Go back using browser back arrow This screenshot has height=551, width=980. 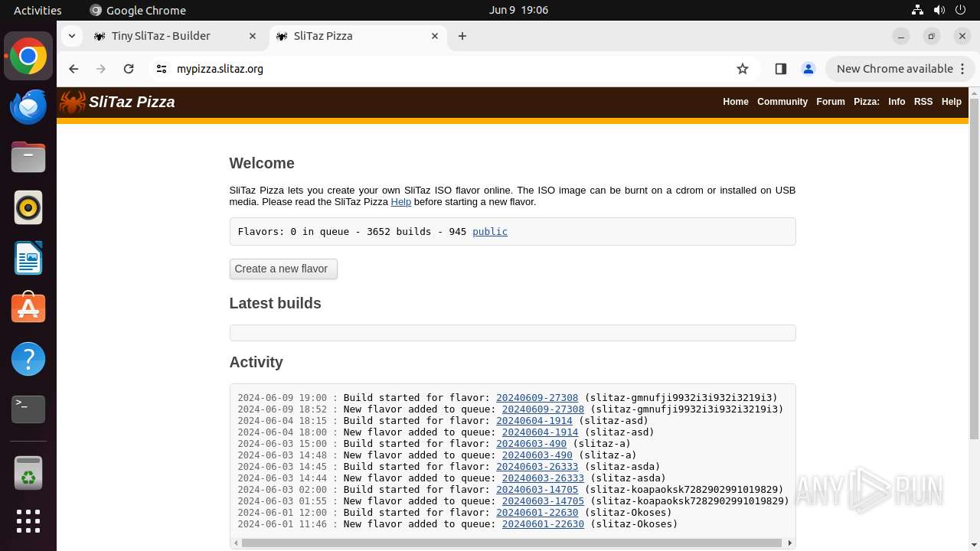pyautogui.click(x=73, y=69)
